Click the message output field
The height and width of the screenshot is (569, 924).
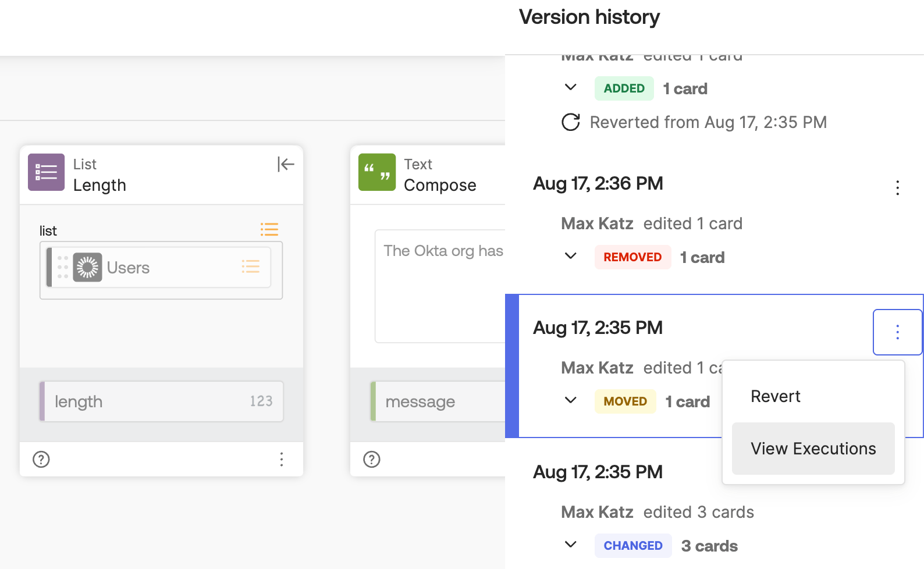click(x=438, y=401)
